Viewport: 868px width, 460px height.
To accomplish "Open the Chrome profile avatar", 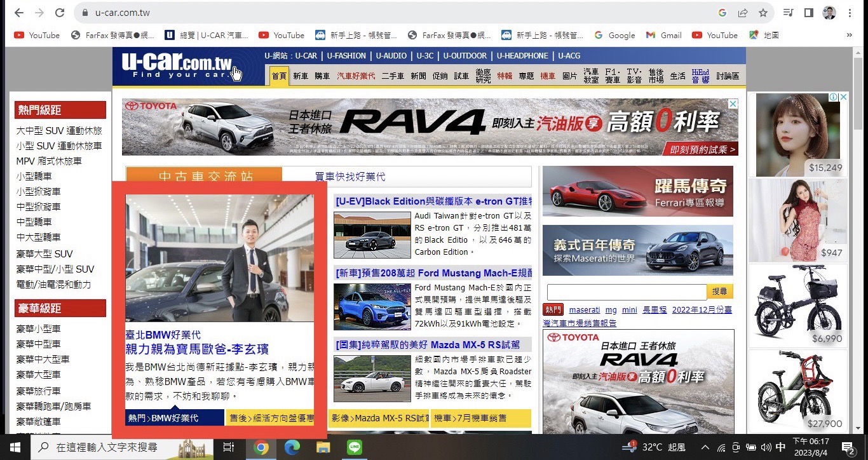I will tap(829, 13).
